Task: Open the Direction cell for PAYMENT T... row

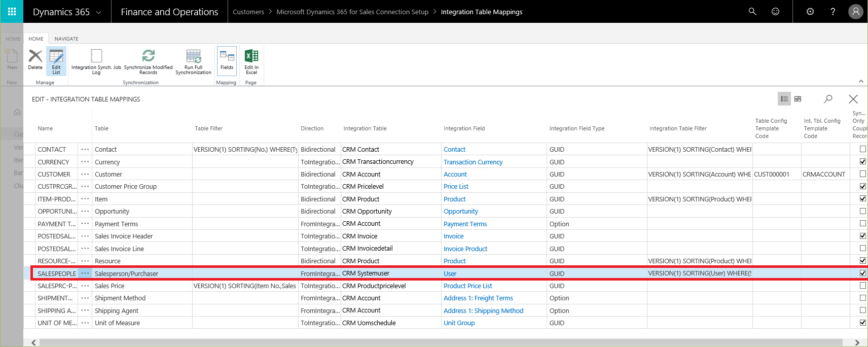Action: 319,224
